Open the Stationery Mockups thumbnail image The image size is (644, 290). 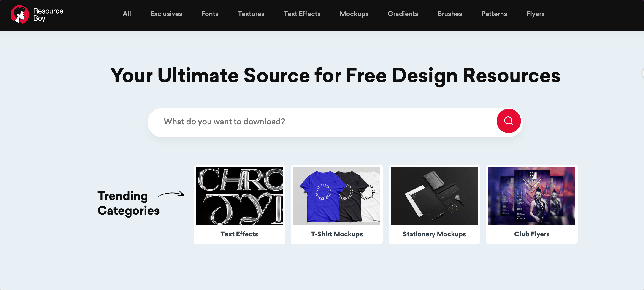coord(434,196)
